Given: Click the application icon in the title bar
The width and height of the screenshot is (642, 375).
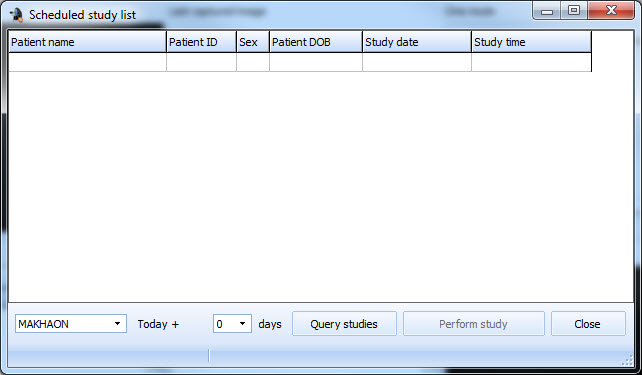Looking at the screenshot, I should click(16, 15).
